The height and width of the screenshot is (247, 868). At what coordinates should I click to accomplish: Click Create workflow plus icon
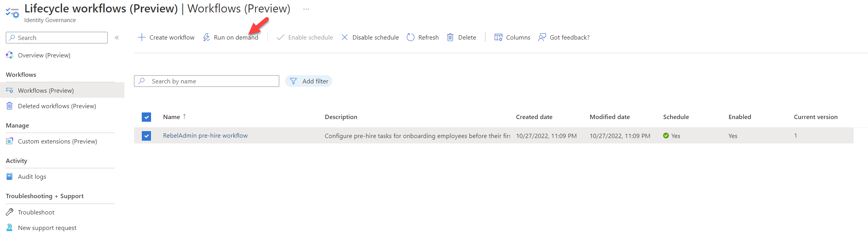142,37
